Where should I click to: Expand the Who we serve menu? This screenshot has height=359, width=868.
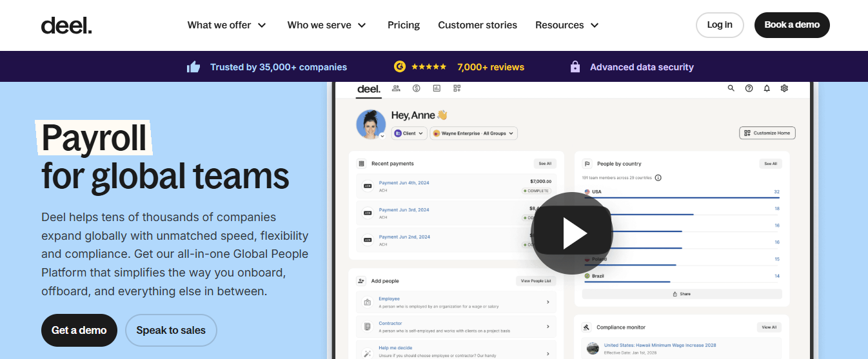click(x=327, y=25)
